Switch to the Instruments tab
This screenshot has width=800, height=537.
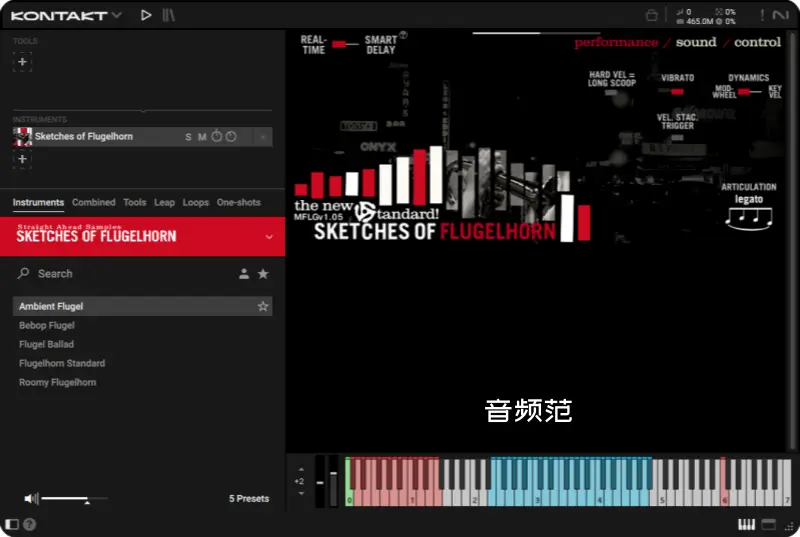(38, 202)
